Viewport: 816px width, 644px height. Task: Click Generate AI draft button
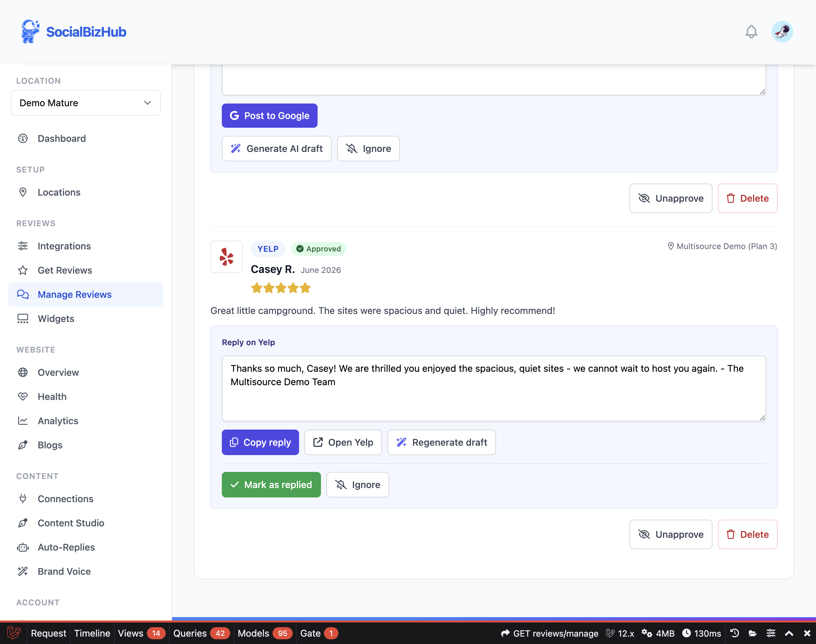click(277, 149)
